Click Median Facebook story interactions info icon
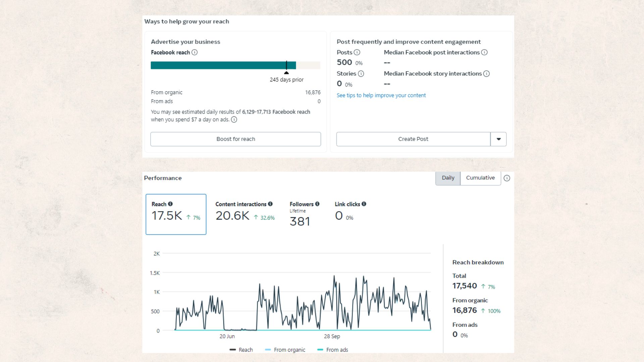Screen dimensions: 644x362 coord(486,74)
